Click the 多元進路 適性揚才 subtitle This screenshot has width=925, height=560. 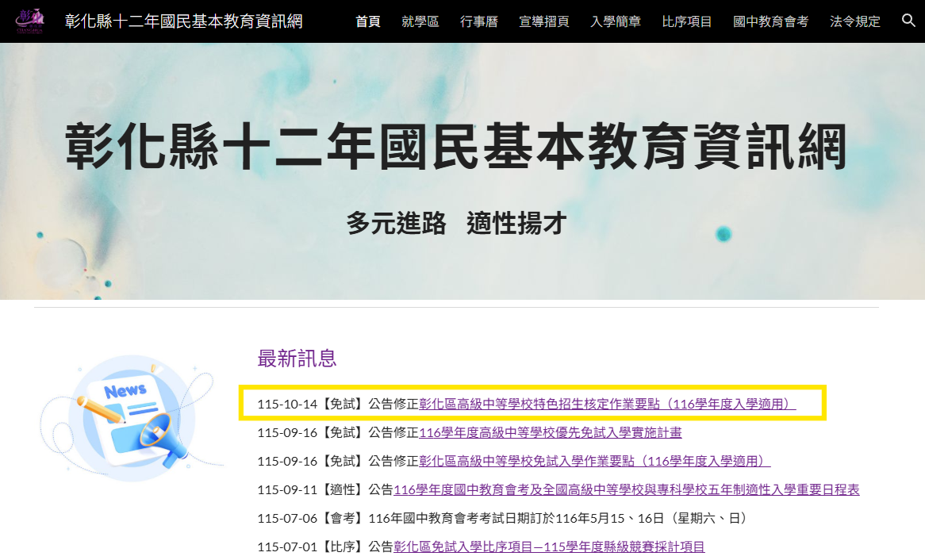tap(456, 223)
